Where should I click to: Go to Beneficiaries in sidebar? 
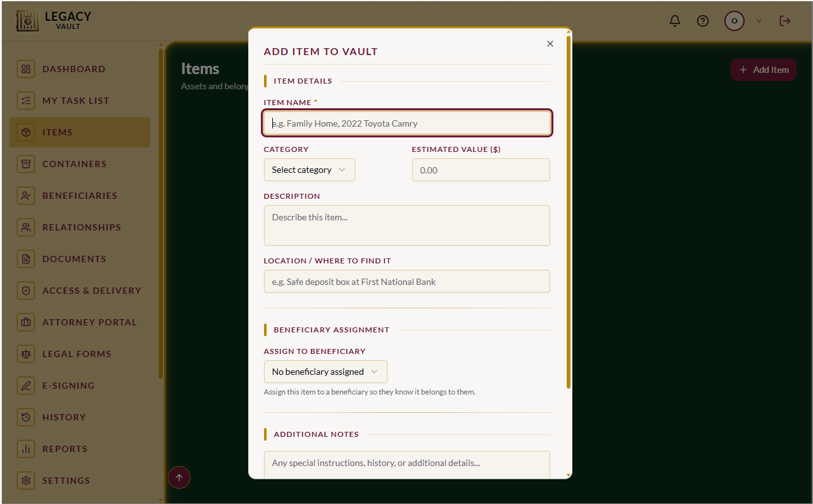click(80, 196)
